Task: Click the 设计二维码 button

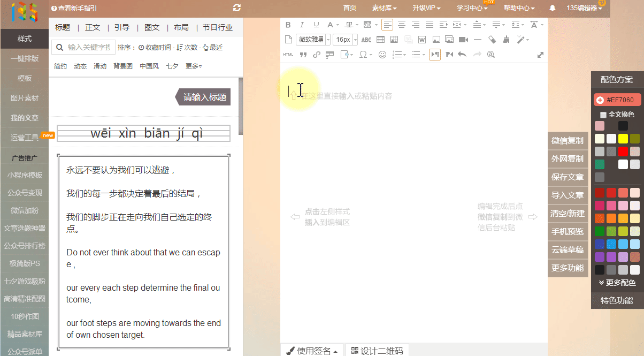Action: point(378,351)
